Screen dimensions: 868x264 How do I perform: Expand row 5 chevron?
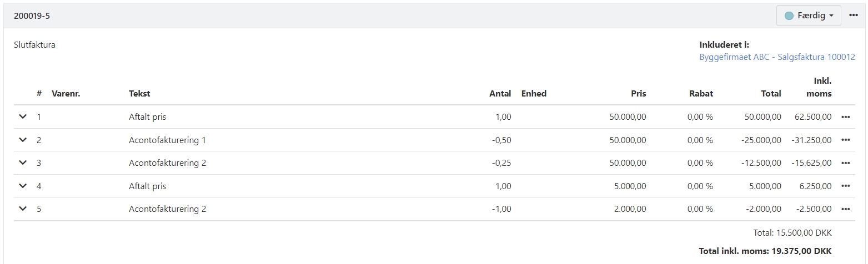click(x=23, y=209)
